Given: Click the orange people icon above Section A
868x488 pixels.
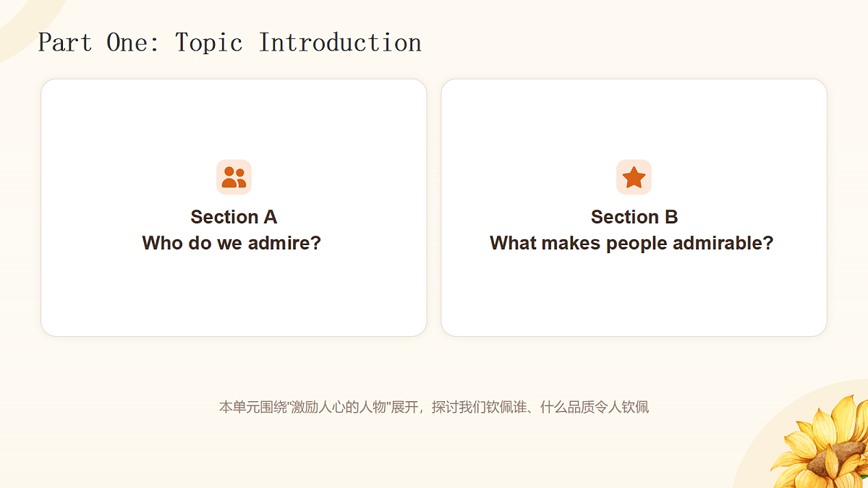Looking at the screenshot, I should (x=234, y=177).
